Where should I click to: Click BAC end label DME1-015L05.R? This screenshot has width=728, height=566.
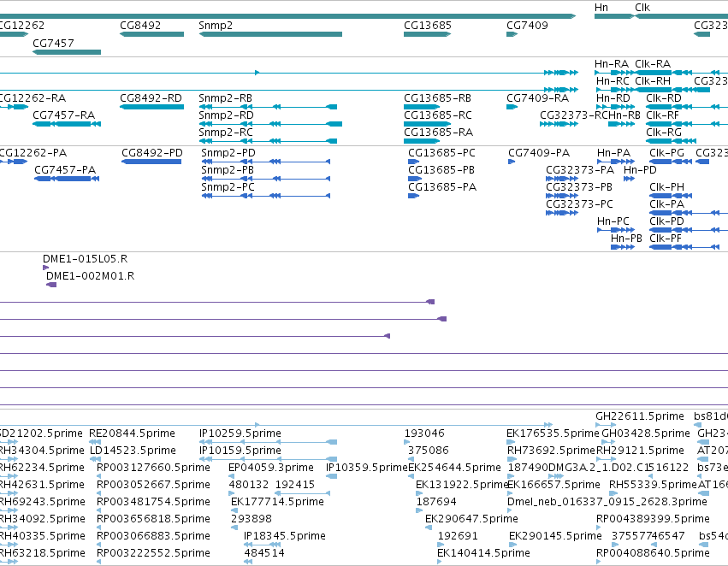coord(85,259)
